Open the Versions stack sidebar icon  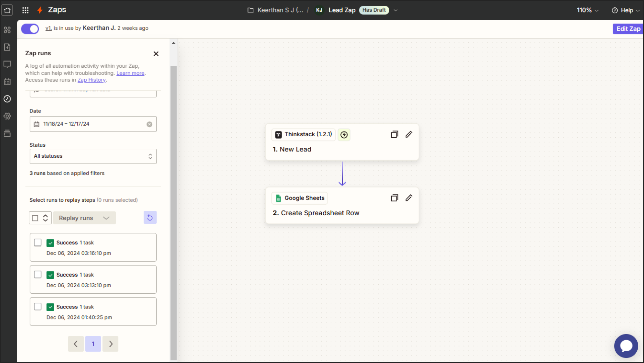[7, 133]
